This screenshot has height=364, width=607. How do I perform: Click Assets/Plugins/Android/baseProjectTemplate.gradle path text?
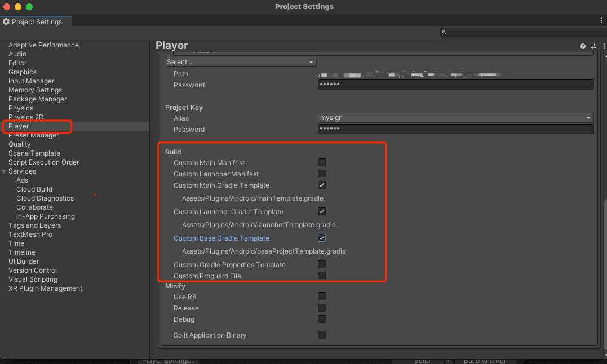click(264, 251)
